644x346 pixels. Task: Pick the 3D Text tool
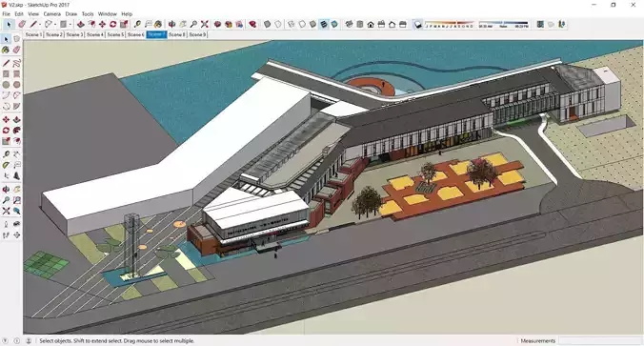tap(16, 176)
